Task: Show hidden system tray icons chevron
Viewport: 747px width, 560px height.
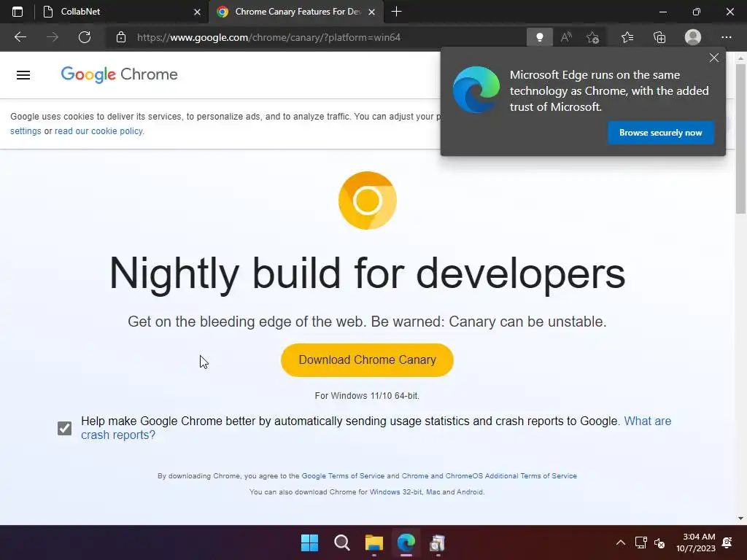Action: coord(620,542)
